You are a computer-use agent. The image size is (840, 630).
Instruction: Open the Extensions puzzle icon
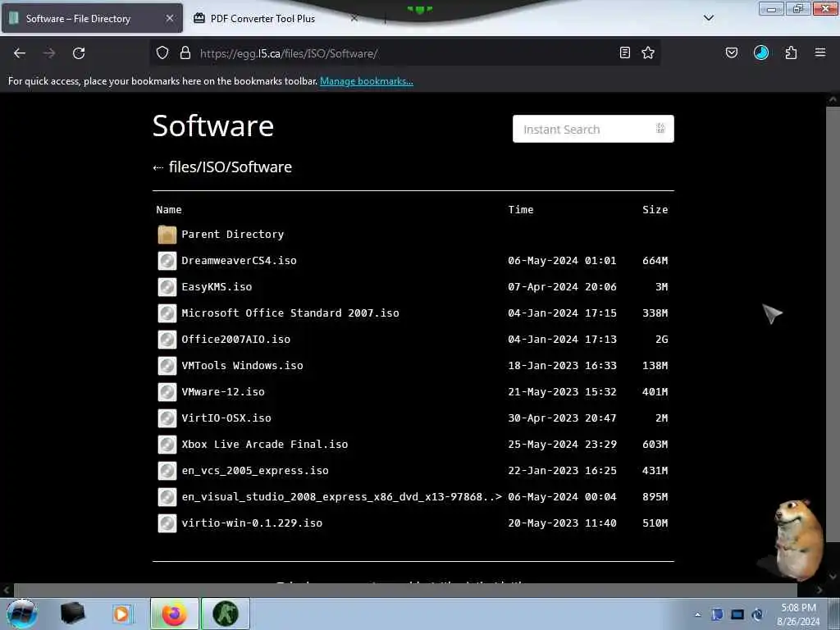click(791, 52)
